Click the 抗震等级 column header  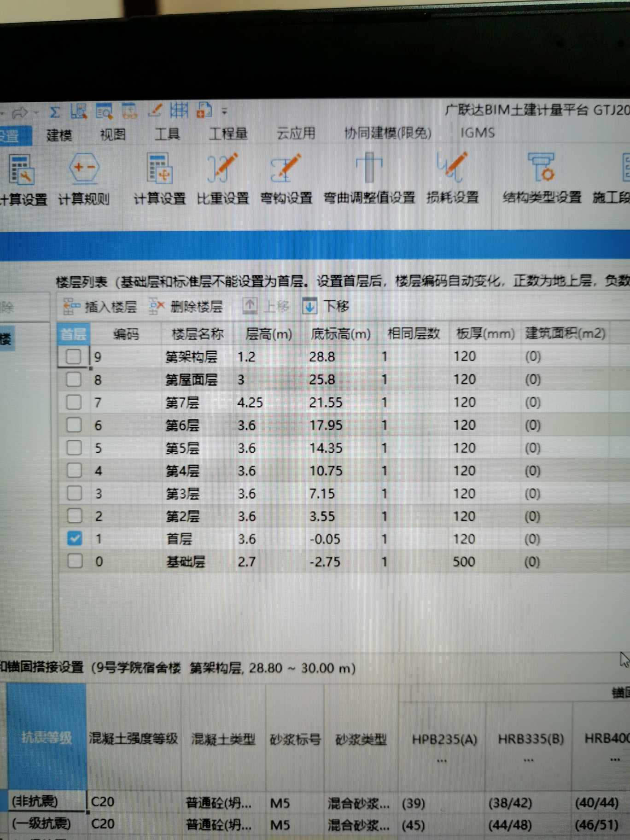47,737
